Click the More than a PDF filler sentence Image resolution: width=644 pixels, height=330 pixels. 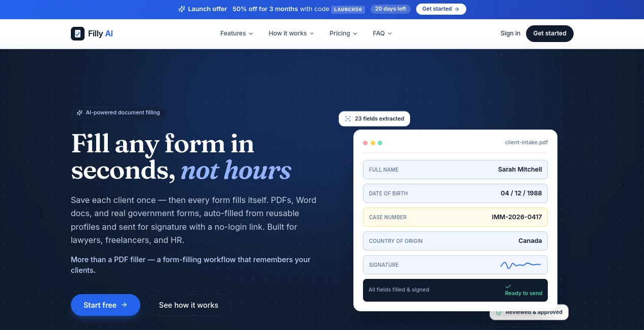click(x=191, y=265)
